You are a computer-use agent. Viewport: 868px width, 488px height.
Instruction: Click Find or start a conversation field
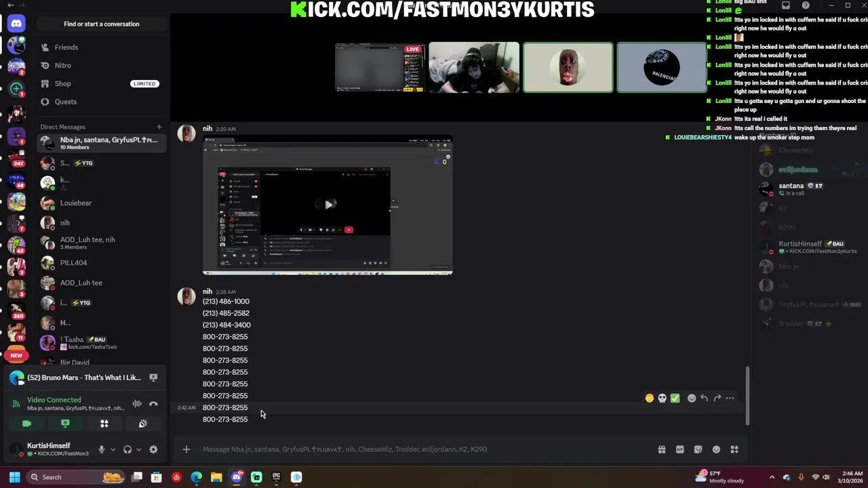point(102,24)
